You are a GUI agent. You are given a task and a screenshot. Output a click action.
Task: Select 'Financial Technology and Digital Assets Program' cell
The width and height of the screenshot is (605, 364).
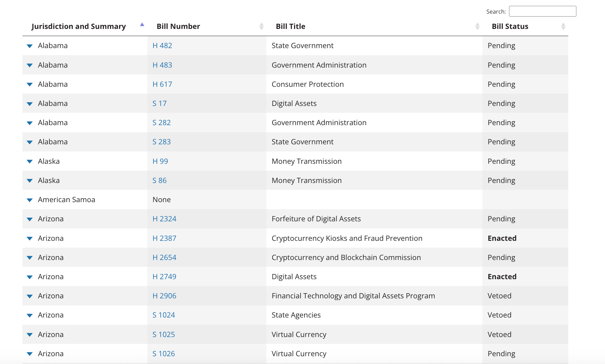[x=353, y=296]
